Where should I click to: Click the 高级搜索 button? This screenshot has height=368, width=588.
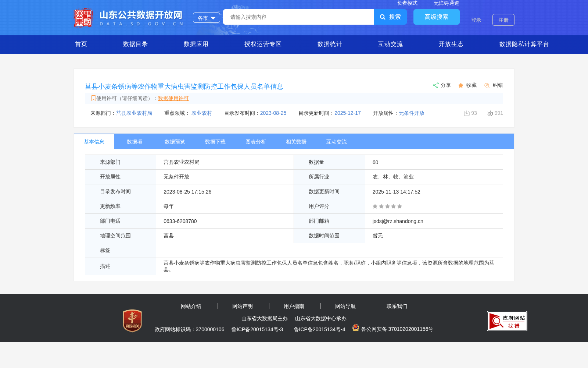coord(437,17)
